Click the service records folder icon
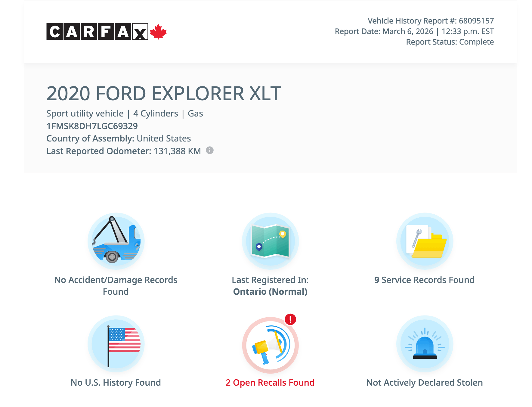532x407 pixels. point(425,241)
